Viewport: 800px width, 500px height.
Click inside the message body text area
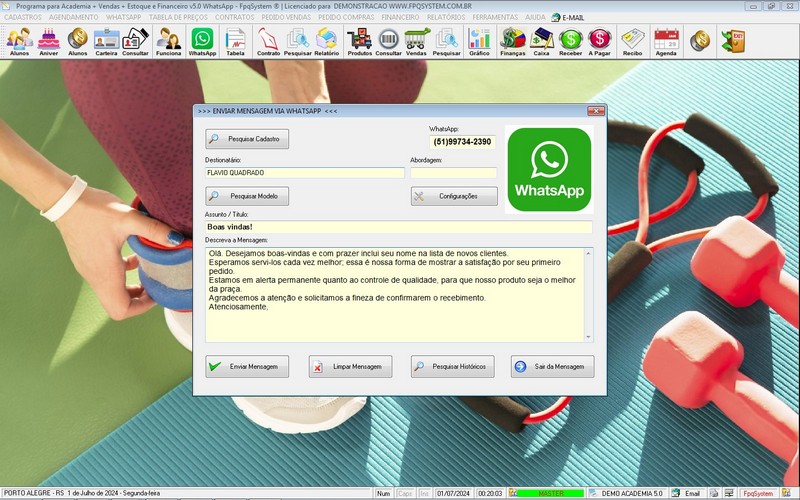[x=394, y=295]
